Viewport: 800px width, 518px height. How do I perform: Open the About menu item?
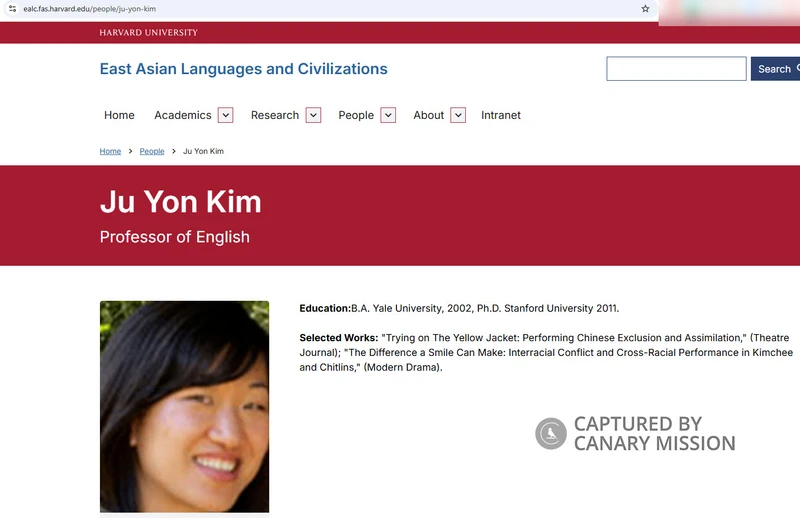tap(429, 115)
